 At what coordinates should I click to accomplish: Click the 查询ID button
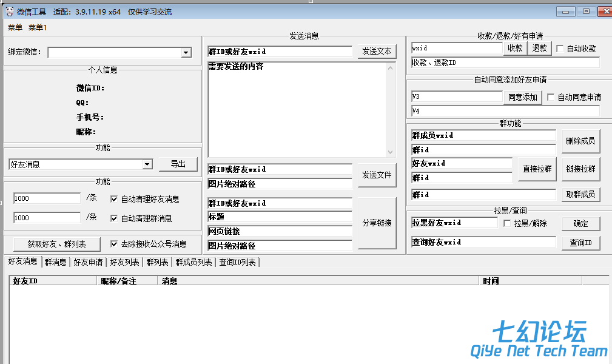[580, 243]
